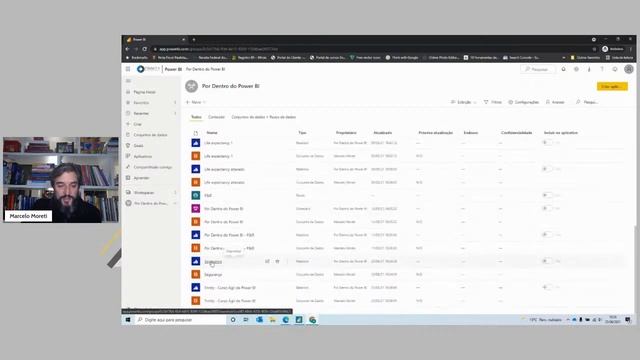
Task: Expand the Recentes flyout chevron
Action: 176,113
